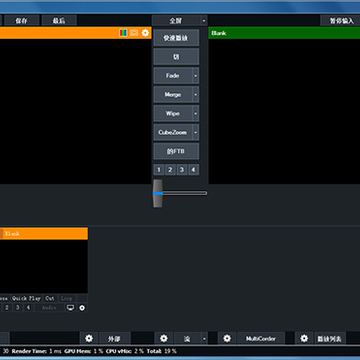Open settings gear beside 播放列表 button
This screenshot has width=360, height=360.
(x=304, y=338)
